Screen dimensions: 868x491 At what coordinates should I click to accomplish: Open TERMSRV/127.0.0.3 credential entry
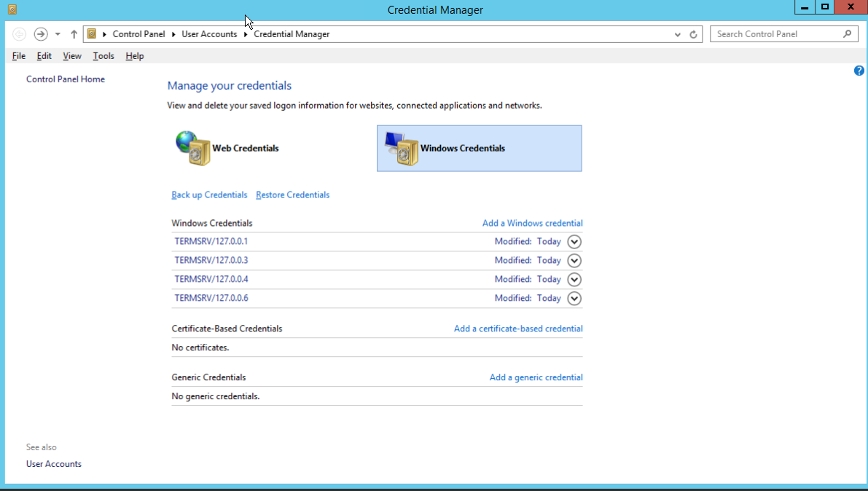click(211, 260)
